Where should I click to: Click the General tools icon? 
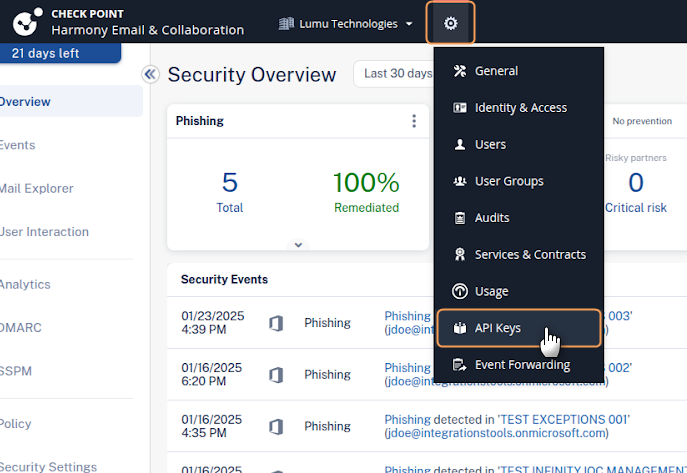tap(460, 71)
